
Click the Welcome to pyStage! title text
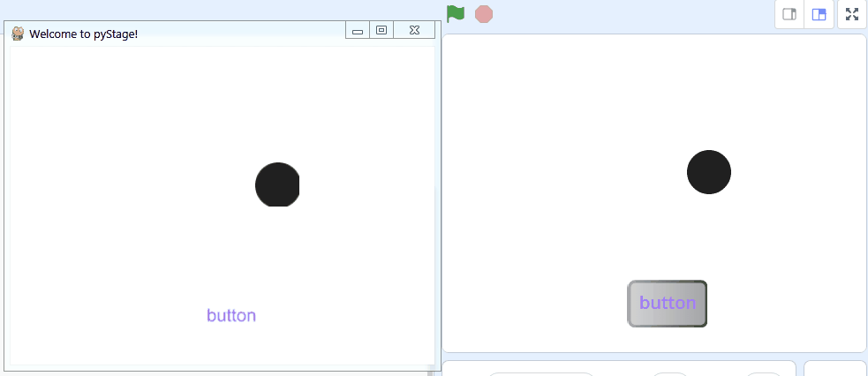pyautogui.click(x=84, y=34)
